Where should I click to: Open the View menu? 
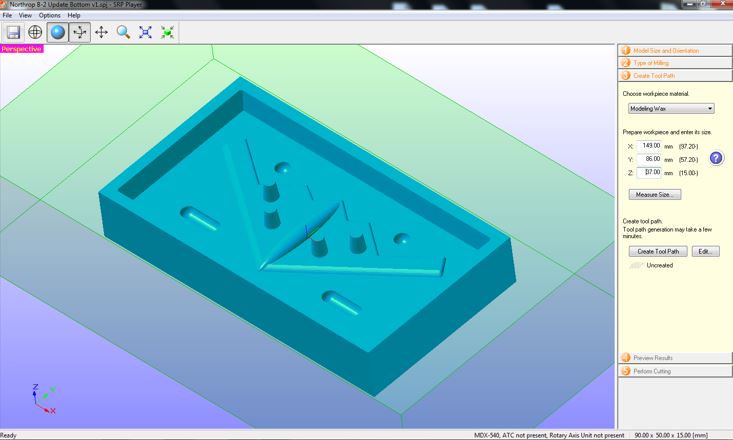coord(25,15)
